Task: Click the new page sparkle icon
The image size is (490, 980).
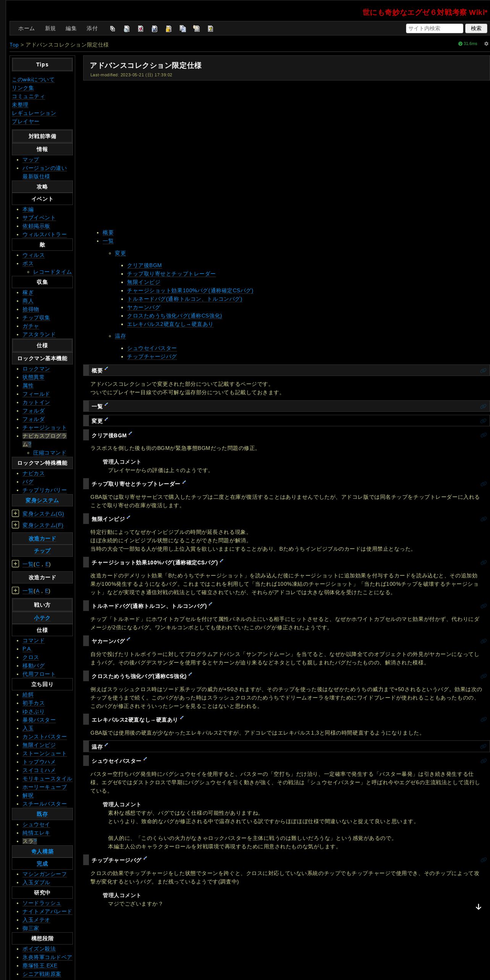Action: (197, 29)
